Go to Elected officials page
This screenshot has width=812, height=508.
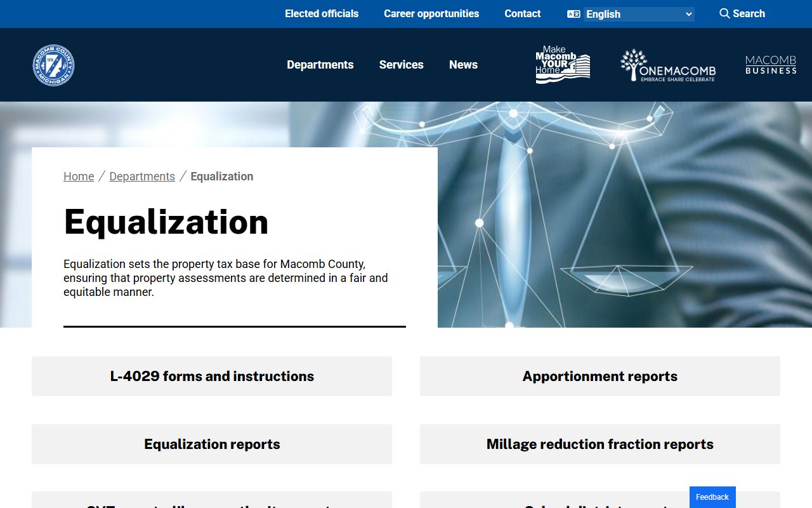coord(322,13)
